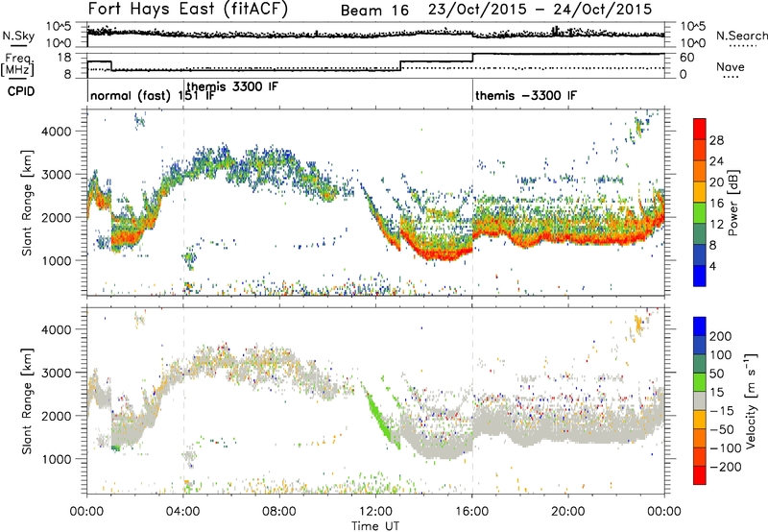The width and height of the screenshot is (768, 532).
Task: Click the 'themis 3300 IF' CPID text
Action: pos(232,86)
